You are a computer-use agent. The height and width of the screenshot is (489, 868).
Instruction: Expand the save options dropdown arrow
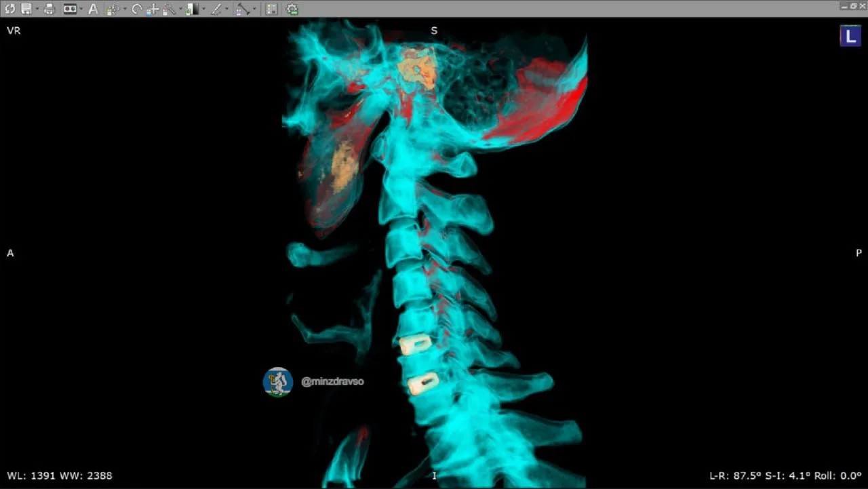click(x=37, y=9)
